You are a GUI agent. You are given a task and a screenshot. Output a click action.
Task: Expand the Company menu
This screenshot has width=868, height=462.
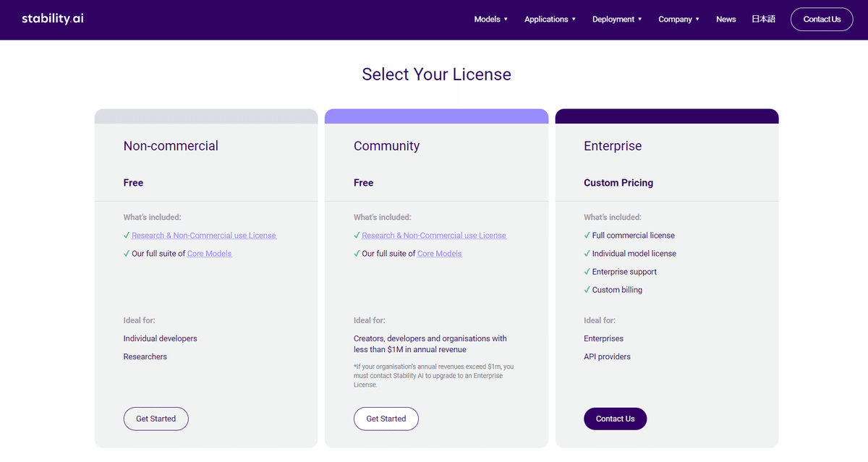tap(679, 20)
